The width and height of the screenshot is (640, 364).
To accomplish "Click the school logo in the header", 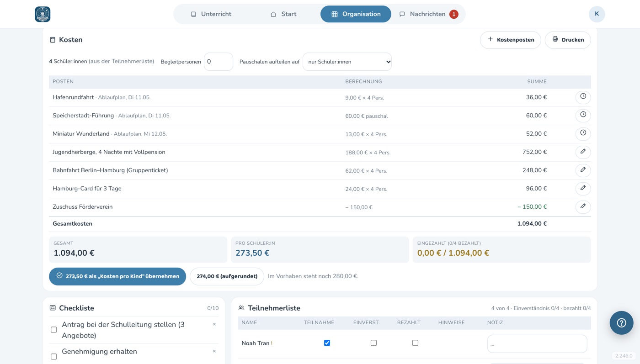I will (x=43, y=14).
